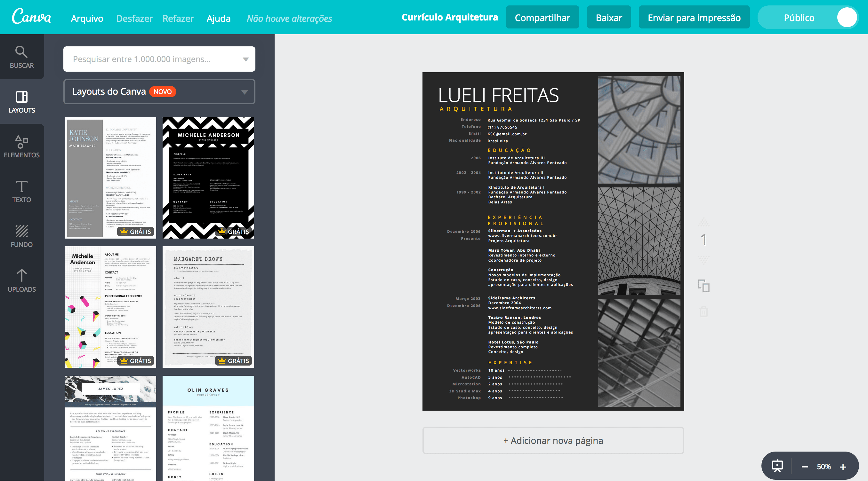Select the dome photo in the resume
868x481 pixels.
click(x=639, y=130)
